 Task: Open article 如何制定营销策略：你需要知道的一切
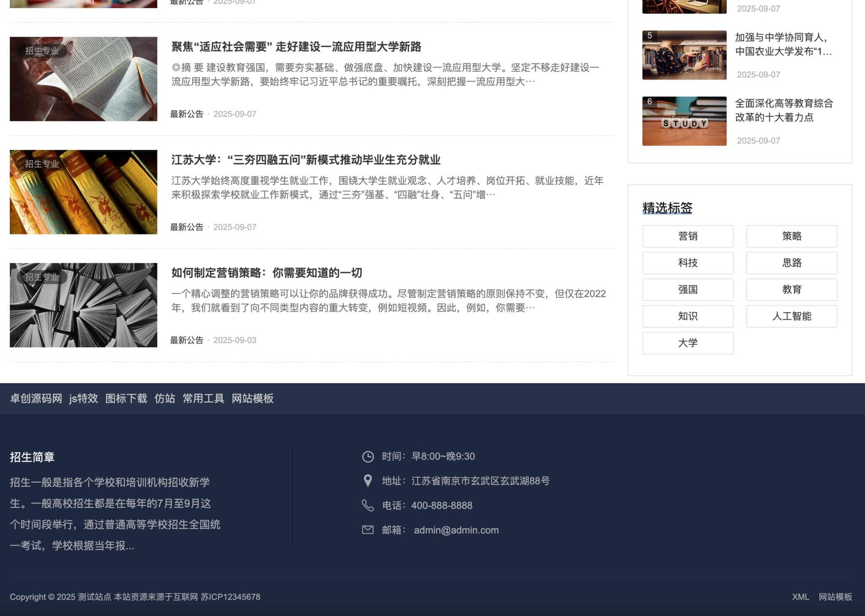pos(267,273)
